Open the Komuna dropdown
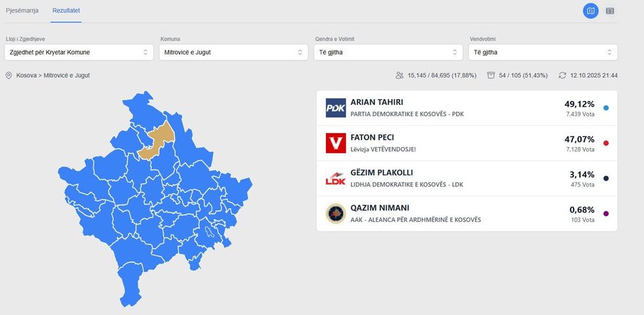Screen dimensions: 644x315 pyautogui.click(x=233, y=52)
